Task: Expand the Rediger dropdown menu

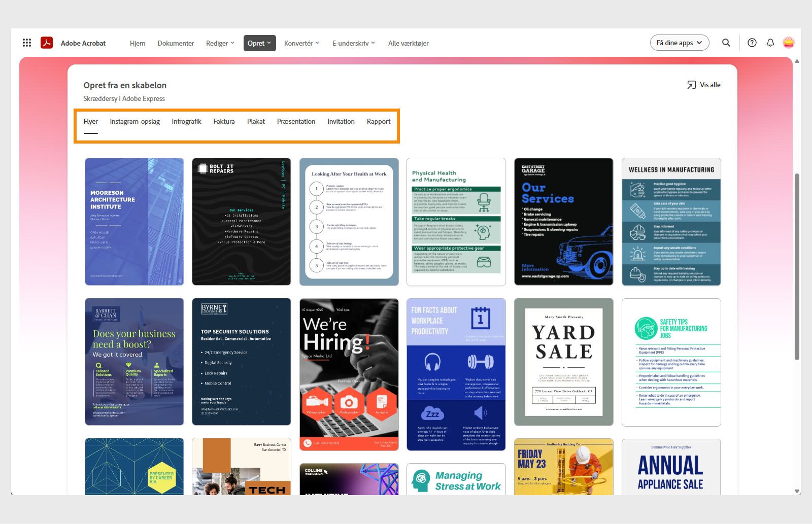Action: click(x=220, y=43)
